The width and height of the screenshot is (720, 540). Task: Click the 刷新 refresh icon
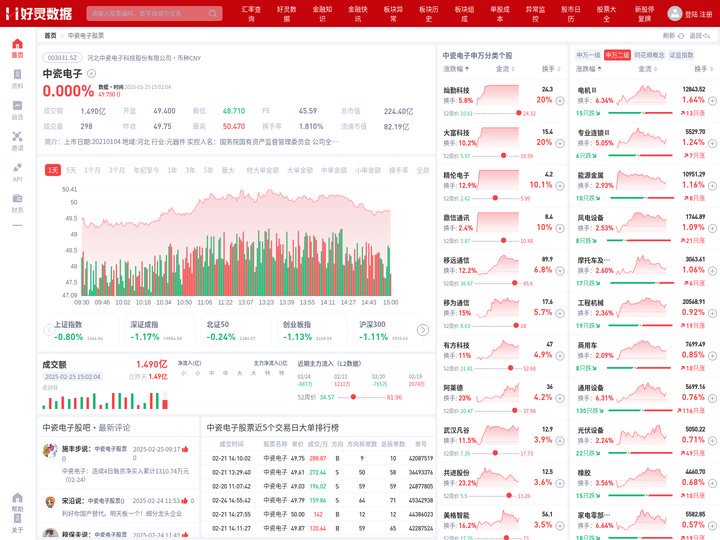(x=681, y=36)
